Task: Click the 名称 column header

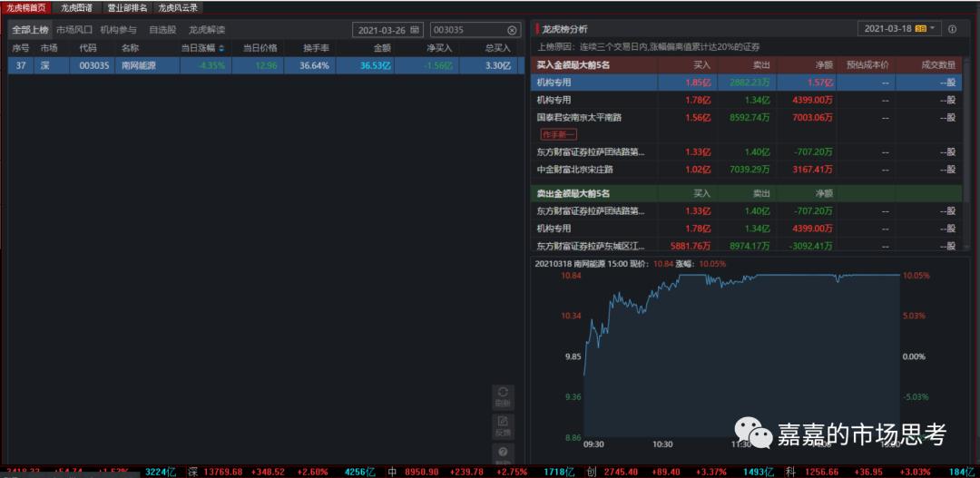Action: pyautogui.click(x=130, y=48)
